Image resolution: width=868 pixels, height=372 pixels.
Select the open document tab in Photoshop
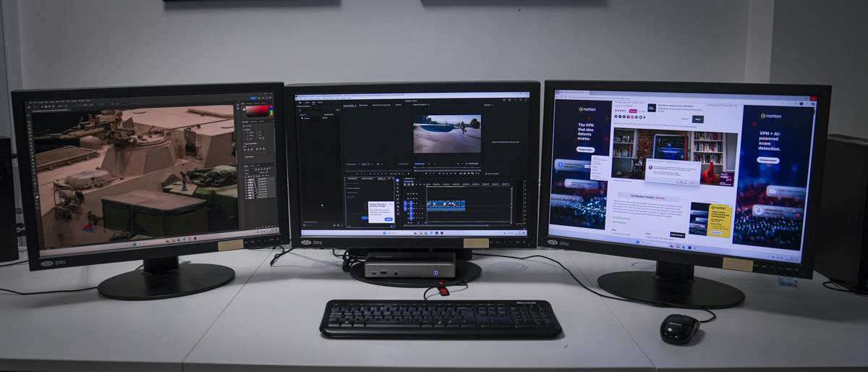coord(51,110)
